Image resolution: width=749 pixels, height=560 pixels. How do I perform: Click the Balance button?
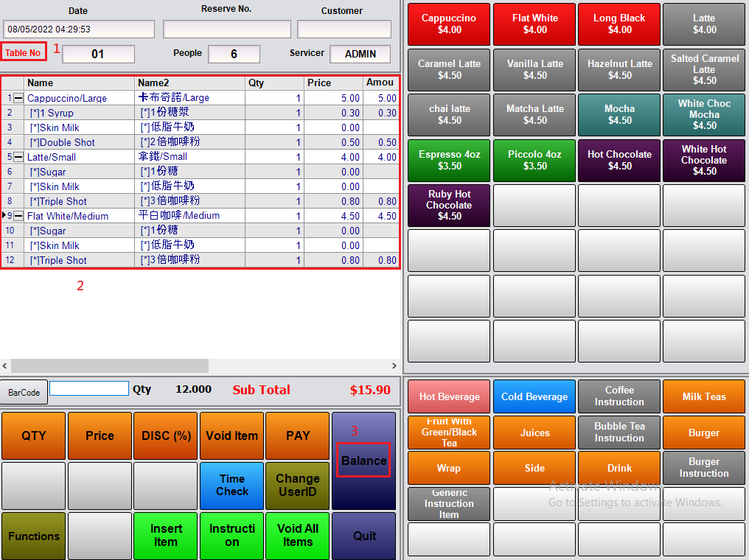point(363,461)
